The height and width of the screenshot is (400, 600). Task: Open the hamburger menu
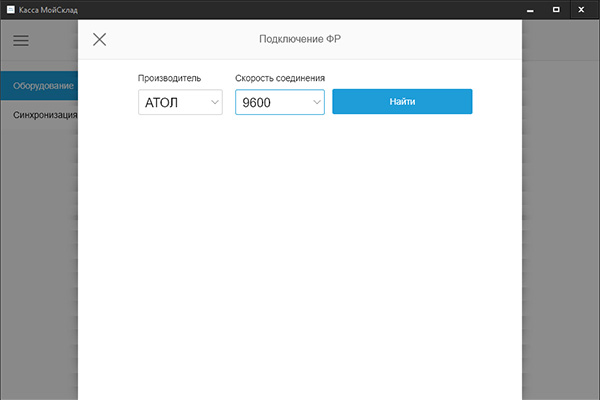[x=21, y=40]
